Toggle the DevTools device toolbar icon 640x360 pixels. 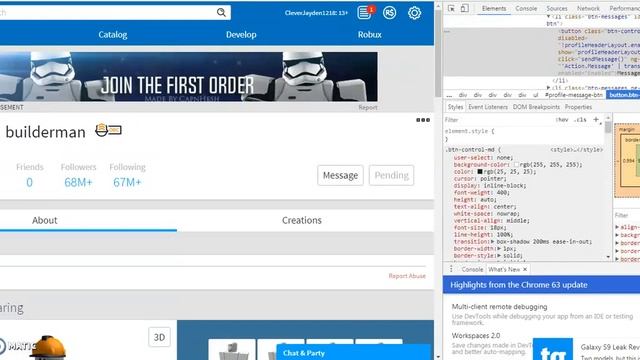464,8
